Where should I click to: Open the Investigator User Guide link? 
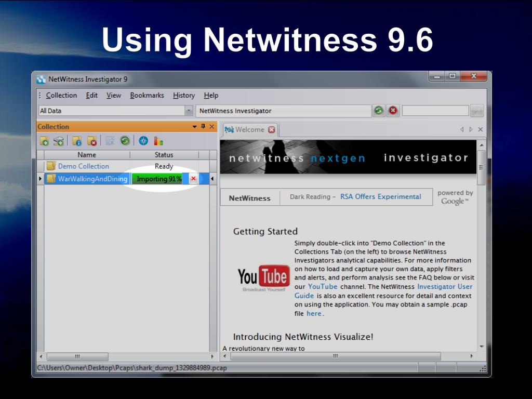(x=383, y=291)
